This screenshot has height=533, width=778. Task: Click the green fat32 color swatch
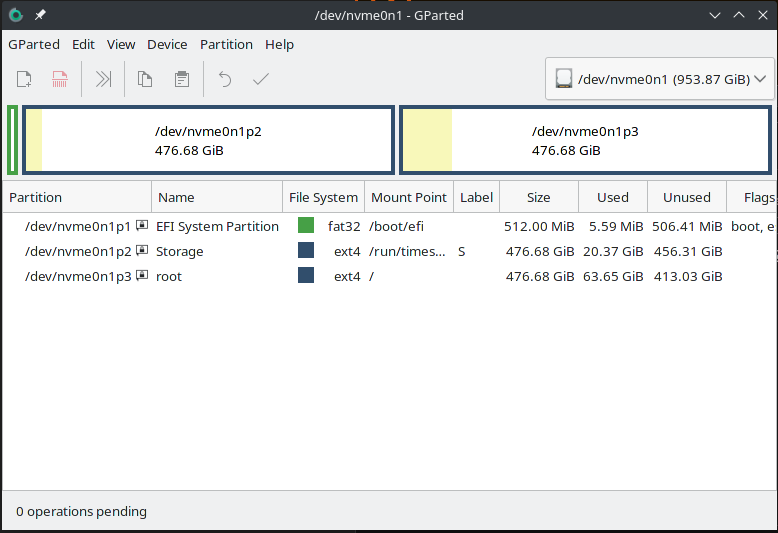click(306, 225)
